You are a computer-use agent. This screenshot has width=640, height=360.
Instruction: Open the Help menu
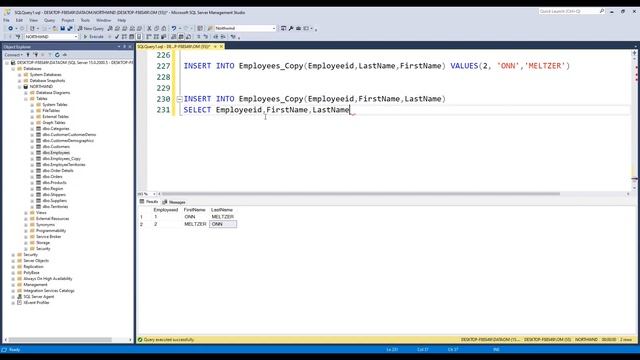(122, 20)
